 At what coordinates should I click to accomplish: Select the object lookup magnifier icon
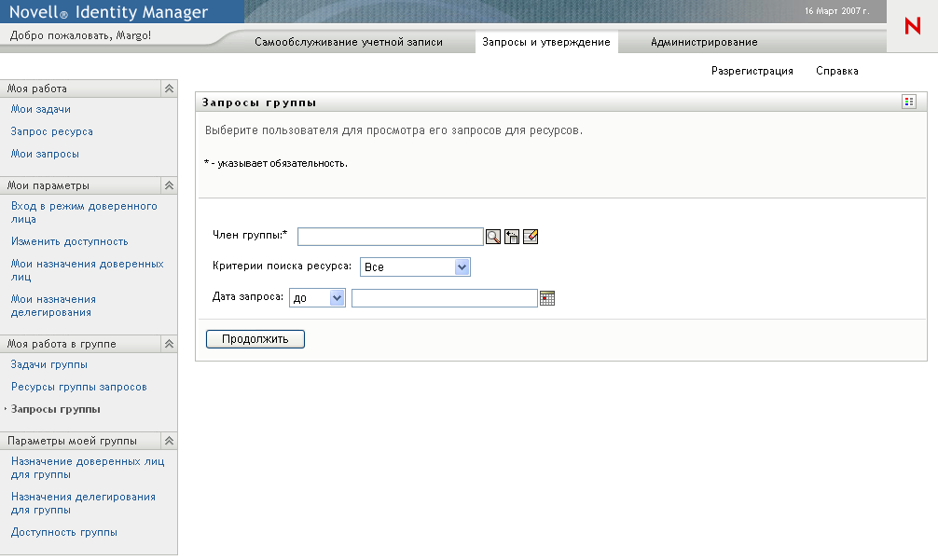click(x=492, y=237)
